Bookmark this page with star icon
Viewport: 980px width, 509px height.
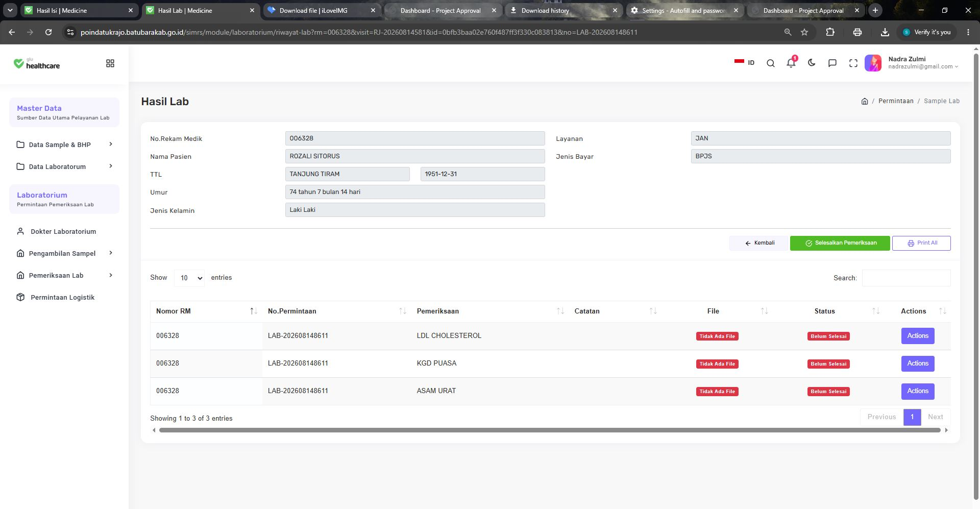point(804,32)
